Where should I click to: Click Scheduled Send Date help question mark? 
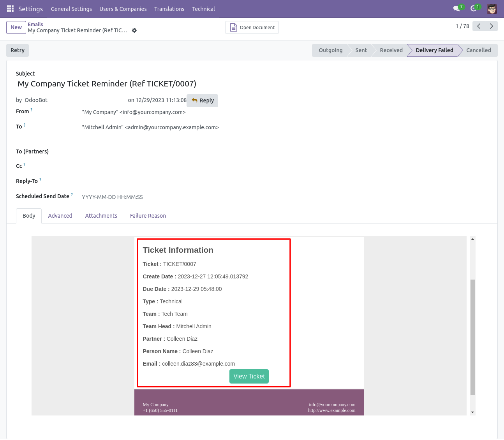tap(72, 195)
